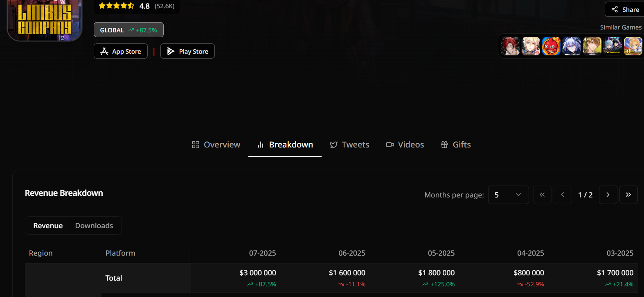Image resolution: width=644 pixels, height=297 pixels.
Task: Click the +125.0% change for 05-2025
Action: click(439, 284)
